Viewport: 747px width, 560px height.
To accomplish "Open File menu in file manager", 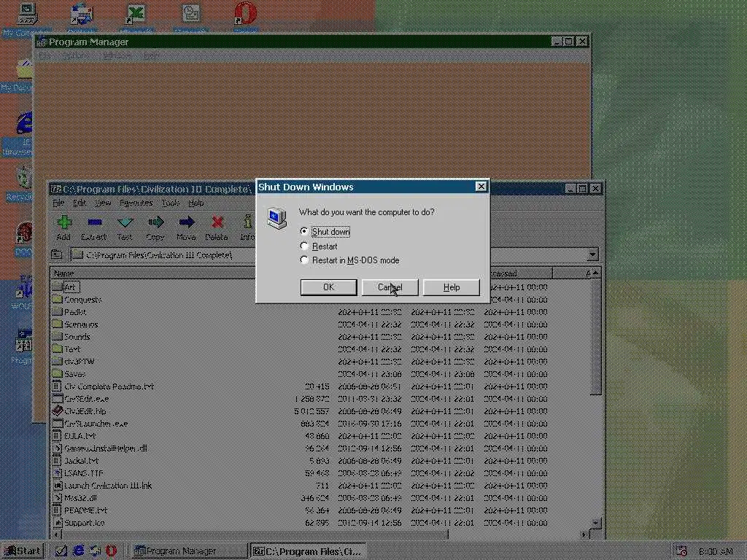I will point(58,203).
